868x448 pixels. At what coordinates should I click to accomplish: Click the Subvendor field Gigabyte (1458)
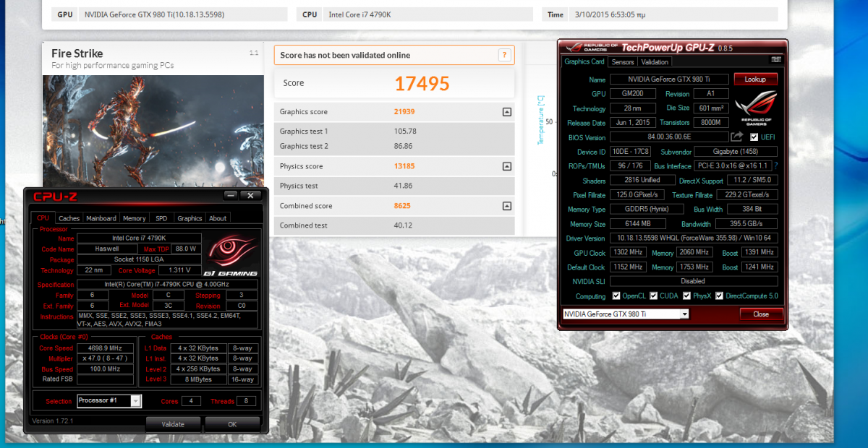pos(736,152)
